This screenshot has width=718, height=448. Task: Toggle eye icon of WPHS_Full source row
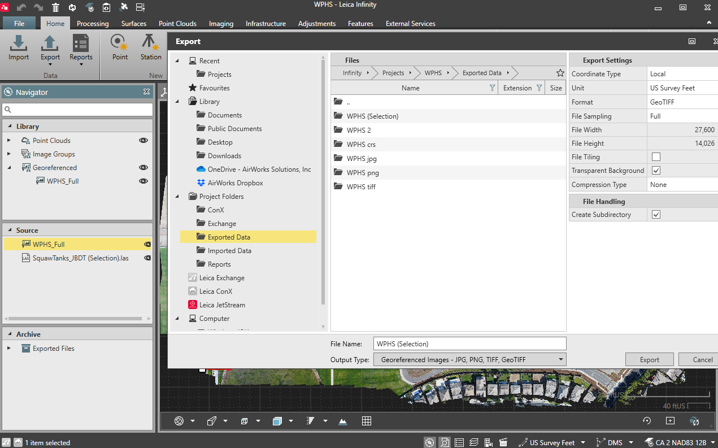click(147, 244)
